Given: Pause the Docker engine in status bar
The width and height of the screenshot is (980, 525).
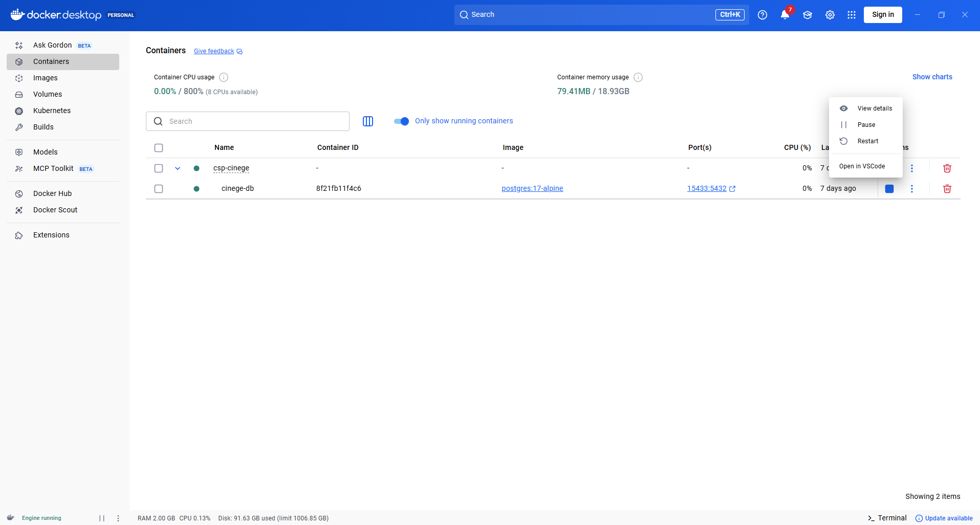Looking at the screenshot, I should (x=102, y=518).
